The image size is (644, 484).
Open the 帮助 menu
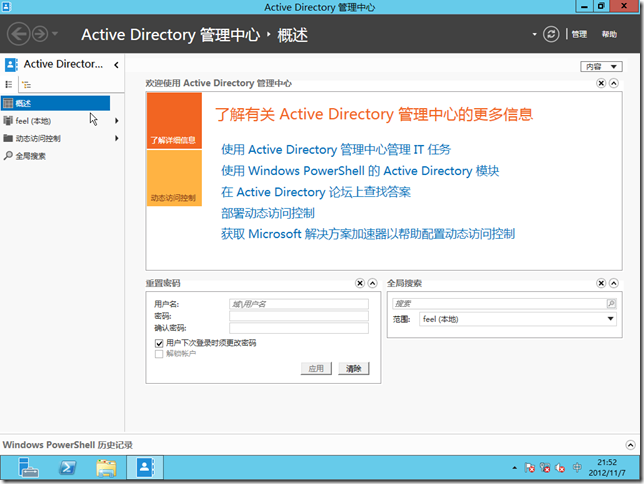pos(609,34)
